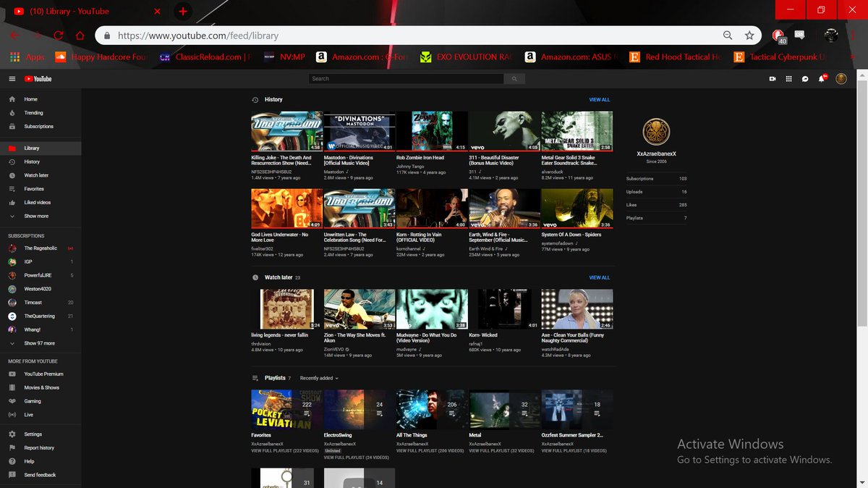Open the ElectroSwing playlist thumbnail
The image size is (868, 488).
pos(359,409)
